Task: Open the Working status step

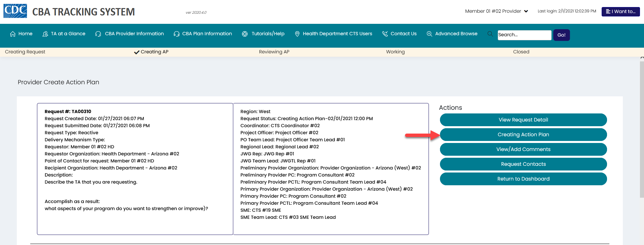Action: [395, 52]
